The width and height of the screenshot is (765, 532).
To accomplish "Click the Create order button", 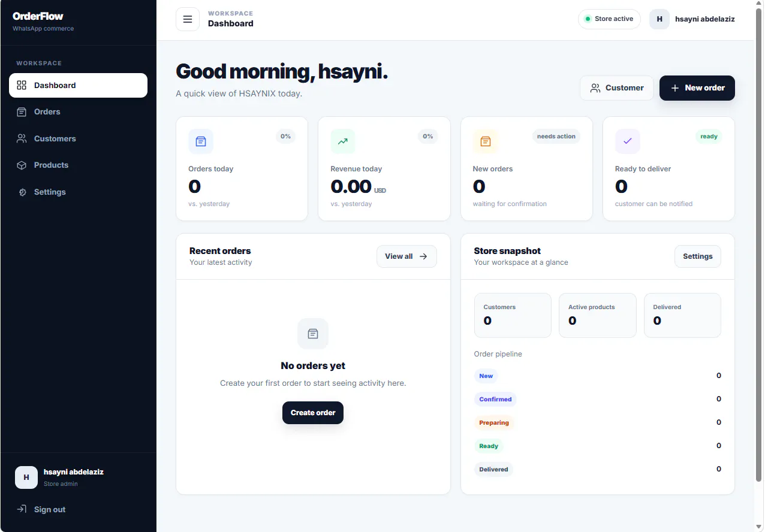I will click(313, 413).
